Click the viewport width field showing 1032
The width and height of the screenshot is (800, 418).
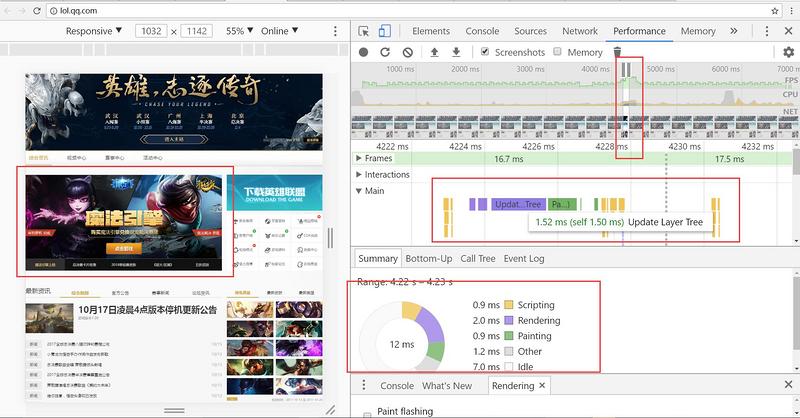coord(152,31)
